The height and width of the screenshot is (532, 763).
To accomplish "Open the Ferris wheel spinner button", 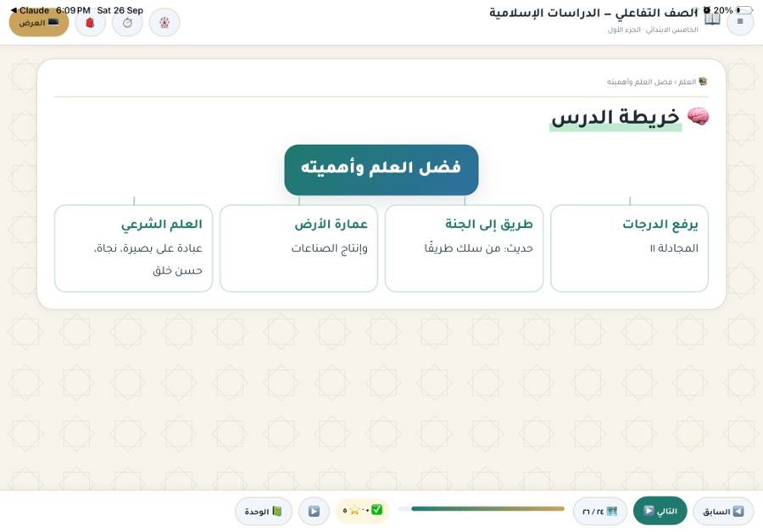I will tap(164, 22).
